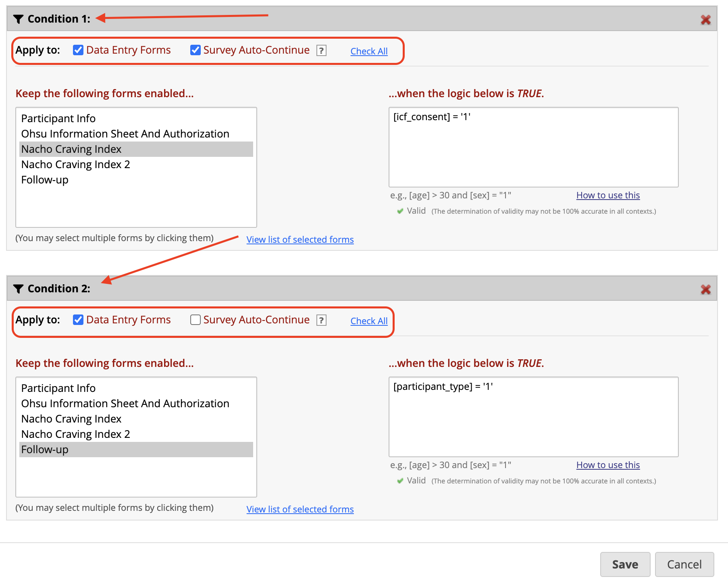Click the icf_consent logic text box
Viewport: 728px width, 583px height.
533,147
